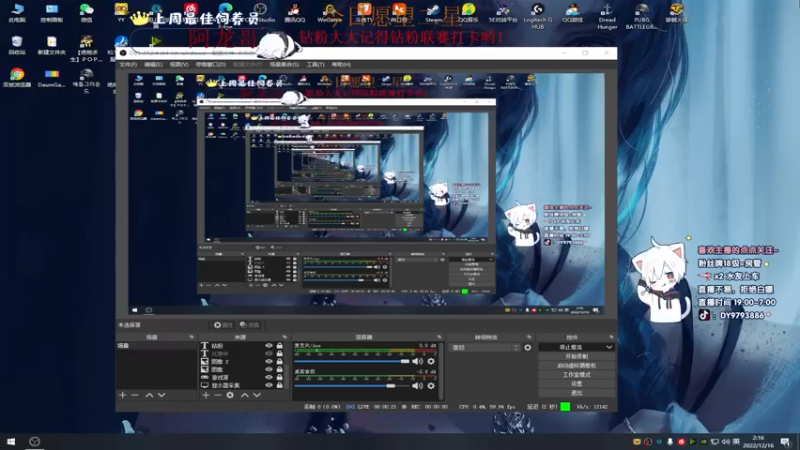Viewport: 800px width, 450px height.
Task: Add a new source with plus icon
Action: click(206, 395)
